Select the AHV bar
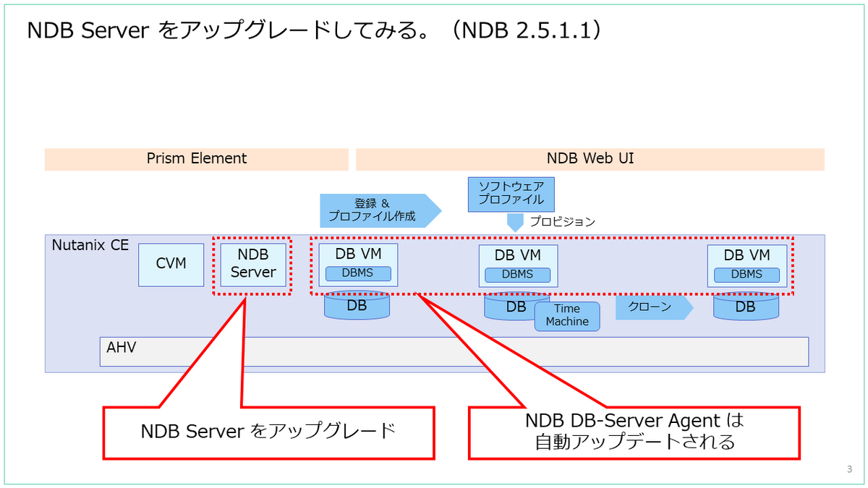Image resolution: width=868 pixels, height=488 pixels. click(454, 351)
